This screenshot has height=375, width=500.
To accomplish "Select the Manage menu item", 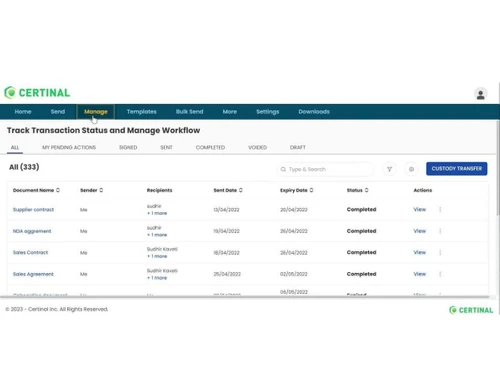I will (x=96, y=112).
